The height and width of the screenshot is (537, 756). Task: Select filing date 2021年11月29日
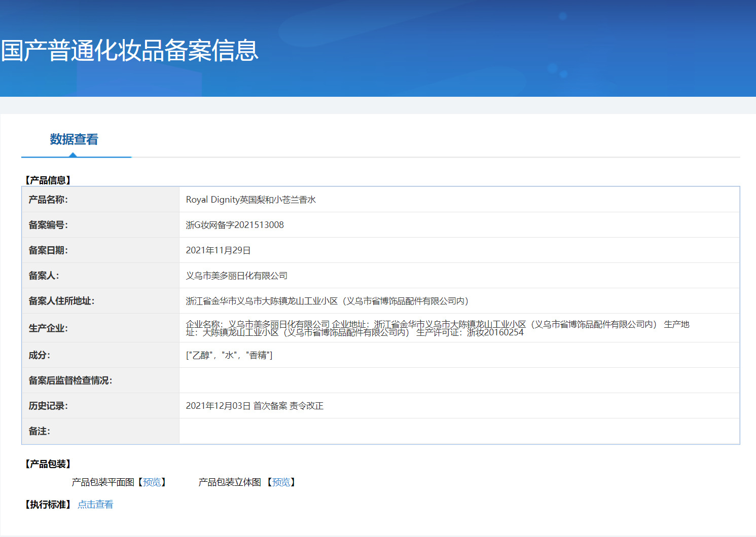218,250
